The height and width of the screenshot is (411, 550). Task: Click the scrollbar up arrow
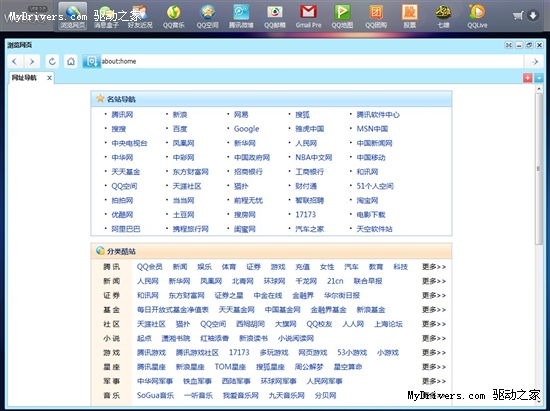539,88
